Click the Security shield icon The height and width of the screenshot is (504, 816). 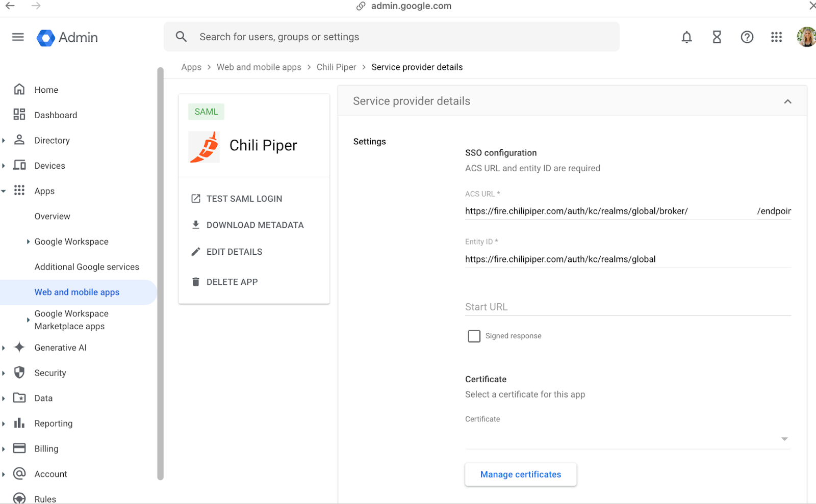click(x=19, y=373)
